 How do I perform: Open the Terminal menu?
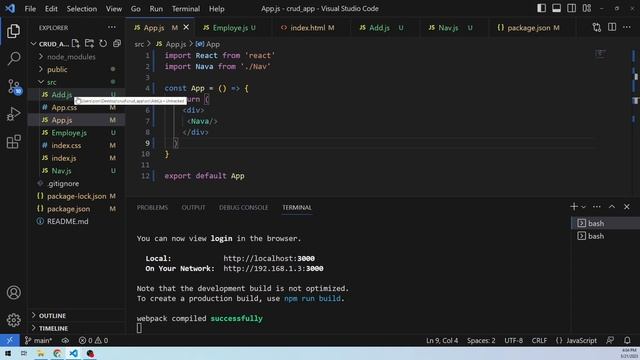(186, 9)
